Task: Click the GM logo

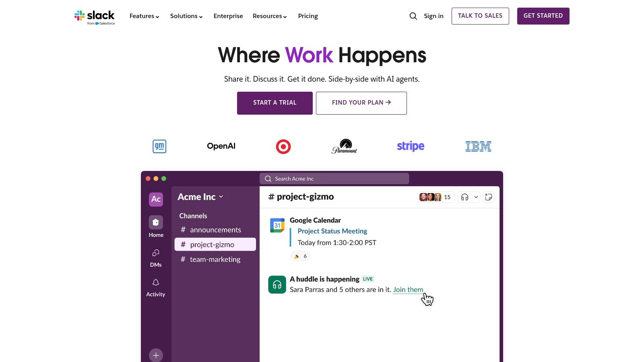Action: point(159,146)
